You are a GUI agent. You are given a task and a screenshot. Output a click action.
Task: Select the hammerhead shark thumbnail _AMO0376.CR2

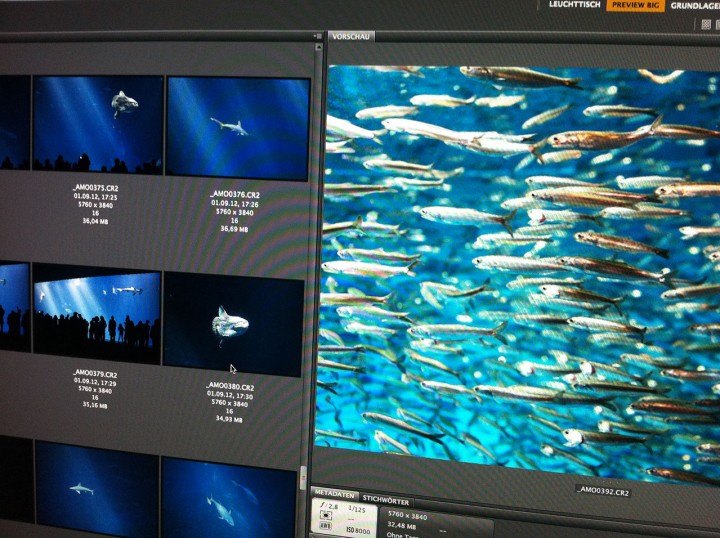tap(238, 128)
